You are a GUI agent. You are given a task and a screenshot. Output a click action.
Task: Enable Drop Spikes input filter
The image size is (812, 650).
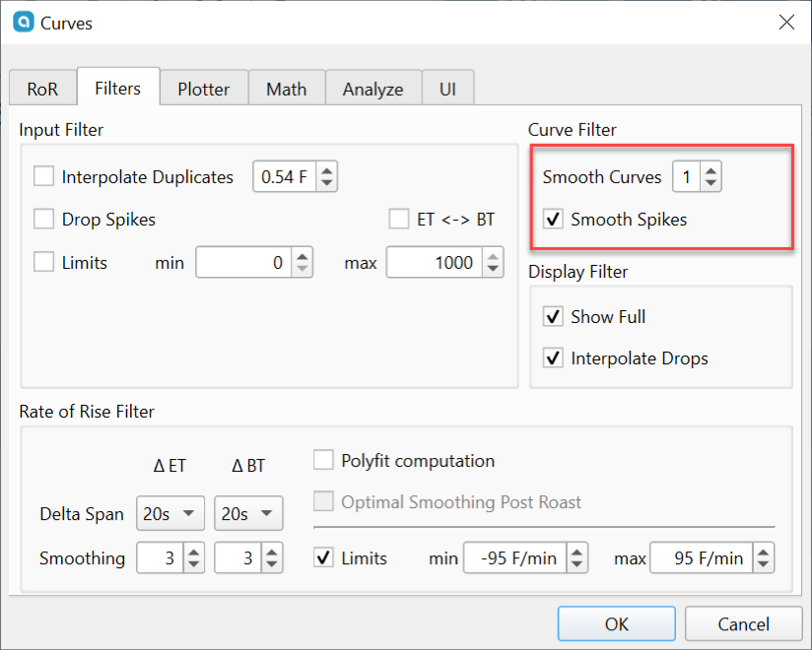[41, 220]
